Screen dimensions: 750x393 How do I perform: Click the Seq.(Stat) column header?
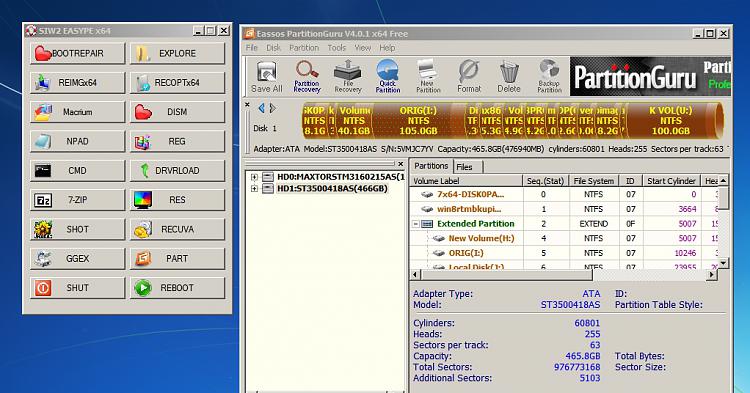pos(546,181)
